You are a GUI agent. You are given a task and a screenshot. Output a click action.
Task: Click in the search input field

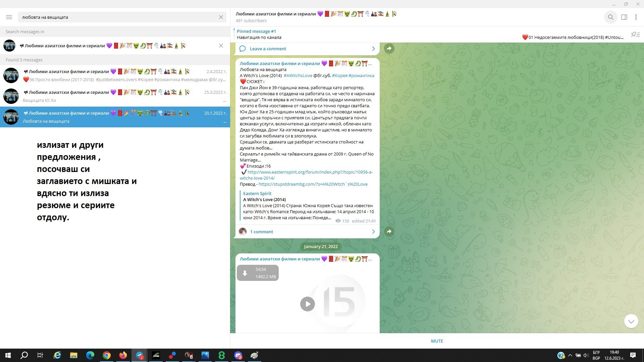[x=117, y=17]
